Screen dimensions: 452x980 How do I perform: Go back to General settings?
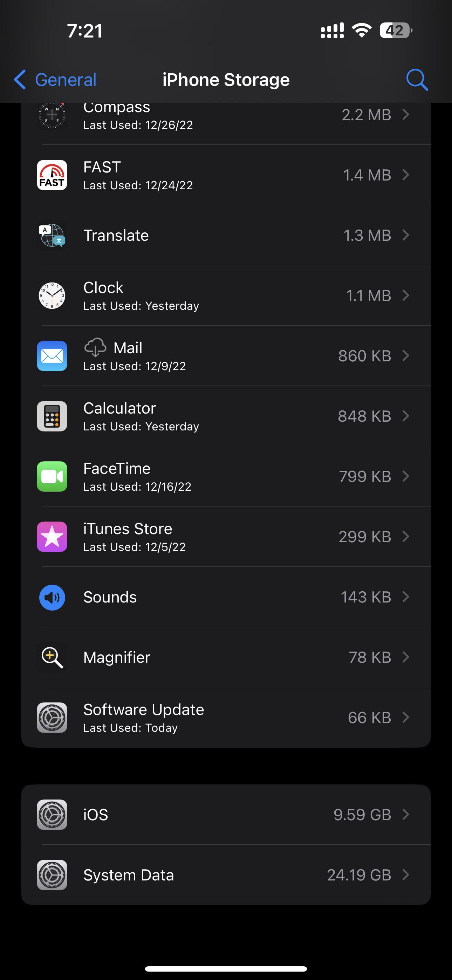tap(56, 80)
